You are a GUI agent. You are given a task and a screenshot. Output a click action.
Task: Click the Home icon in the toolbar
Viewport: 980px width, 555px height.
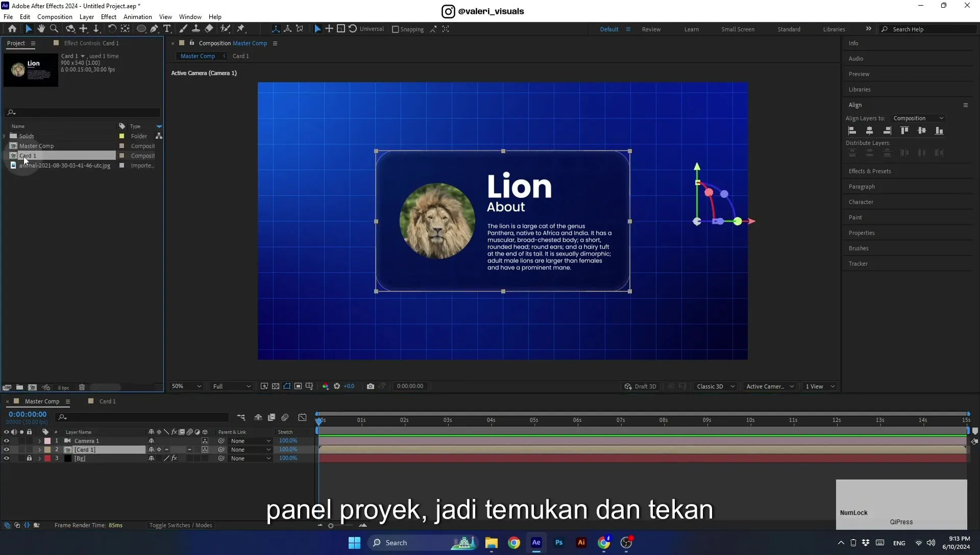(12, 29)
